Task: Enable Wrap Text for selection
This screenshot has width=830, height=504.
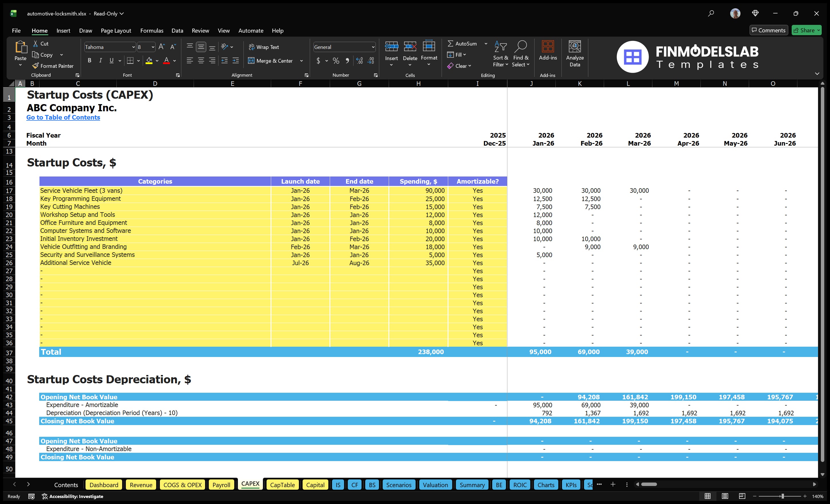Action: [x=265, y=47]
